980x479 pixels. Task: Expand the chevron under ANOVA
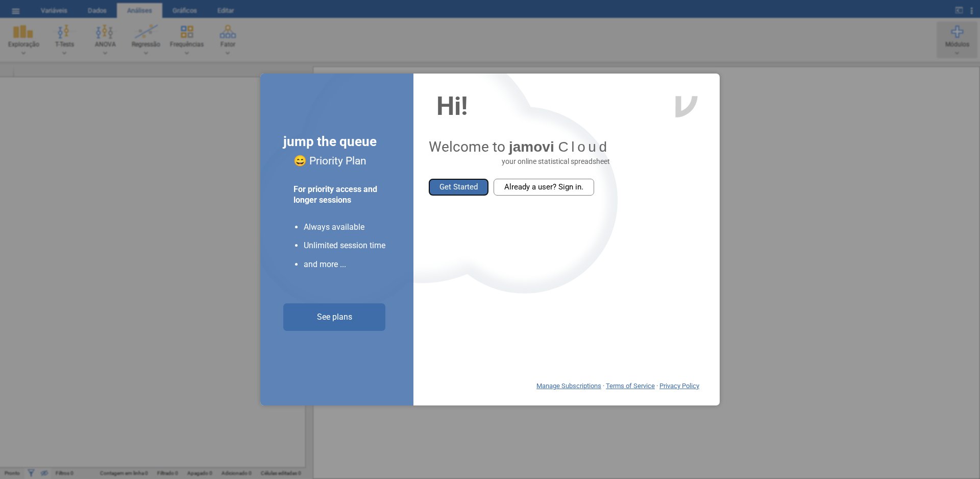point(105,53)
